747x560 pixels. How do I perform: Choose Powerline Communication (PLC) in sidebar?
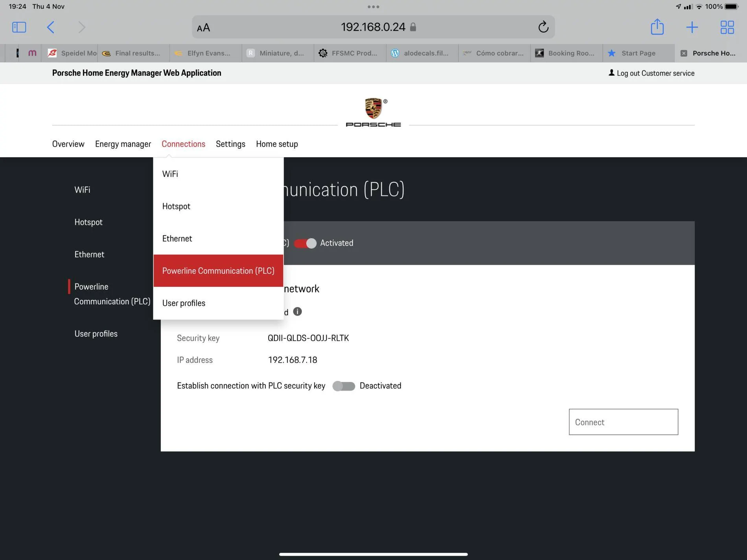(x=112, y=294)
